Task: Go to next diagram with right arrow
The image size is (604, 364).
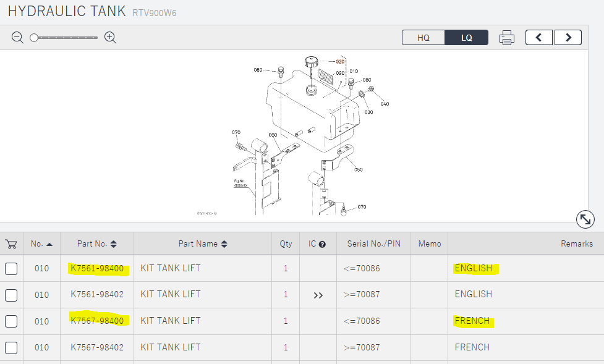Action: point(568,38)
